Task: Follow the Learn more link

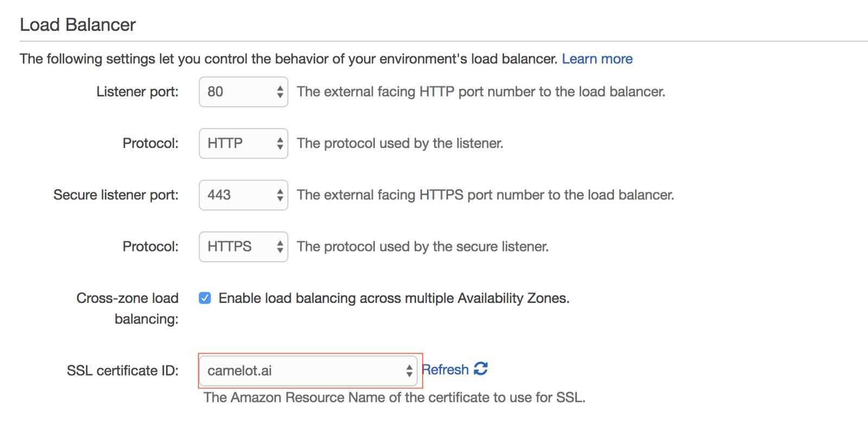Action: [x=597, y=59]
